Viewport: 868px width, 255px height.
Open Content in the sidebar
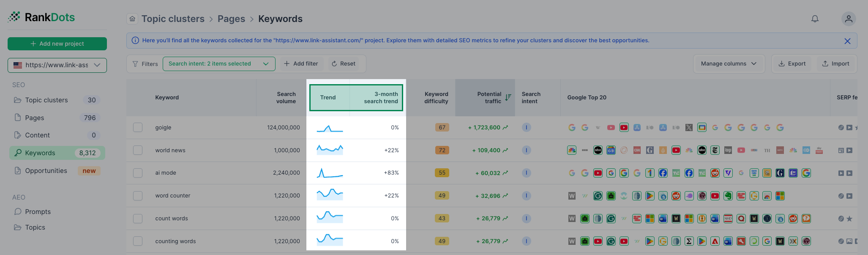(x=57, y=135)
